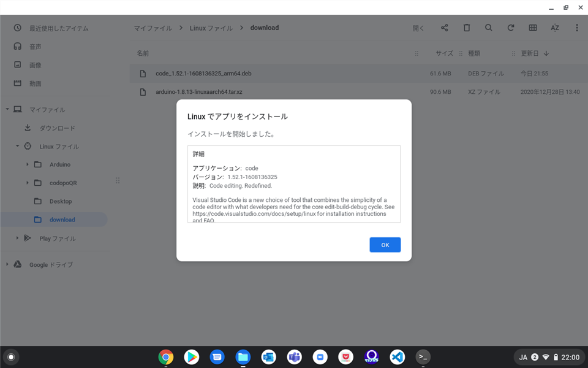Select the download folder in sidebar
588x368 pixels.
point(62,220)
